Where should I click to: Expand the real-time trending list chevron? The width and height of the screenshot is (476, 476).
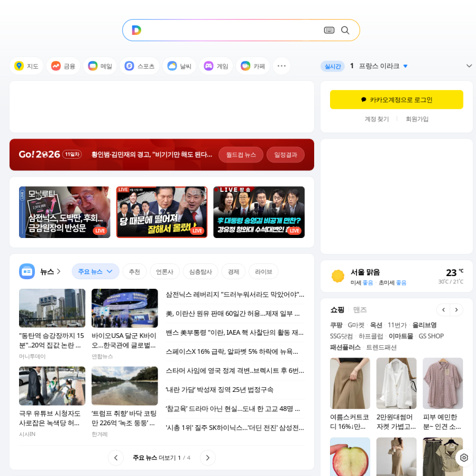coord(469,66)
